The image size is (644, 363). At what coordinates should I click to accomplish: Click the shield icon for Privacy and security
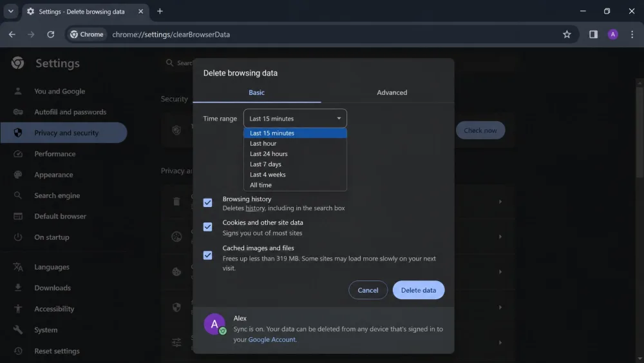[x=17, y=133]
